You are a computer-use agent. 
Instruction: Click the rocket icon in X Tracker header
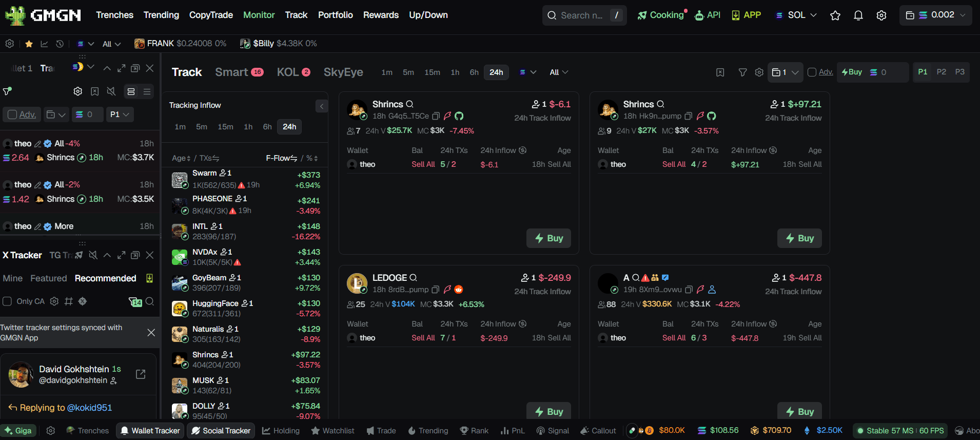click(x=79, y=255)
